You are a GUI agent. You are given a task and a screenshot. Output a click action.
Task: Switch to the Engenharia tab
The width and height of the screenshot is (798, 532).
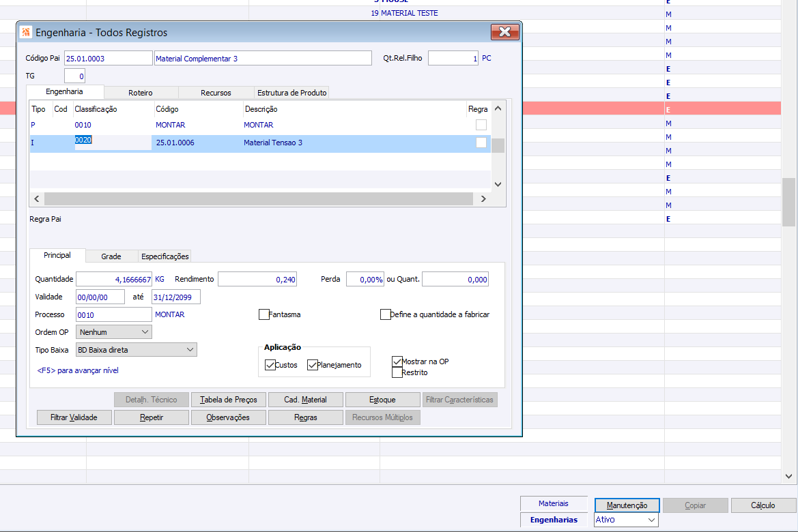pyautogui.click(x=65, y=91)
